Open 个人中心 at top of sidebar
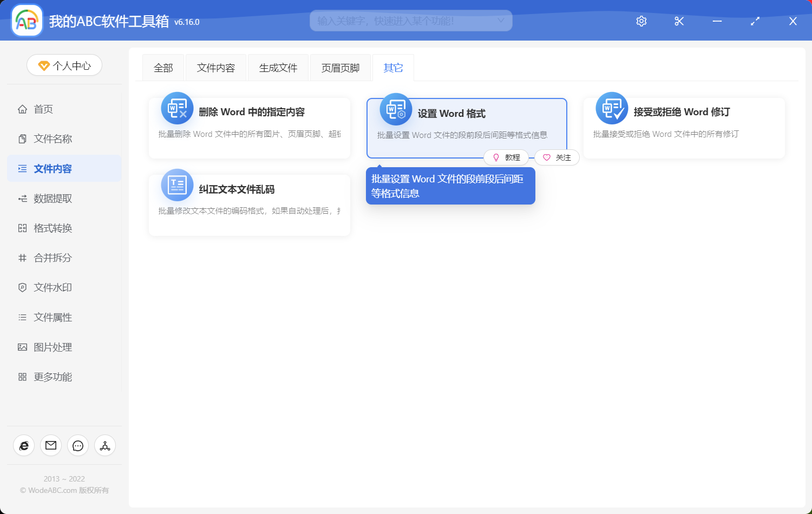This screenshot has width=812, height=514. tap(64, 64)
